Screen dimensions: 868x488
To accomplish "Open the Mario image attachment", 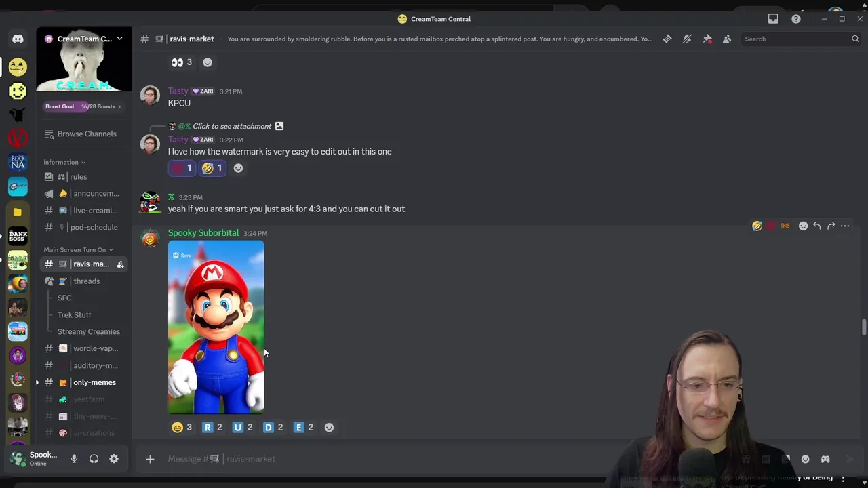I will [216, 327].
